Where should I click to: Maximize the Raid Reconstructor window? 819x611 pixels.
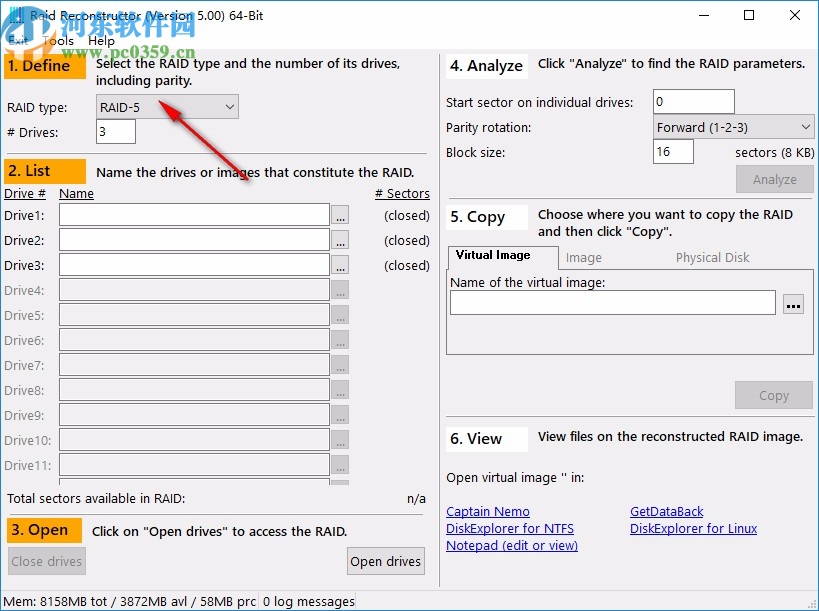click(749, 15)
